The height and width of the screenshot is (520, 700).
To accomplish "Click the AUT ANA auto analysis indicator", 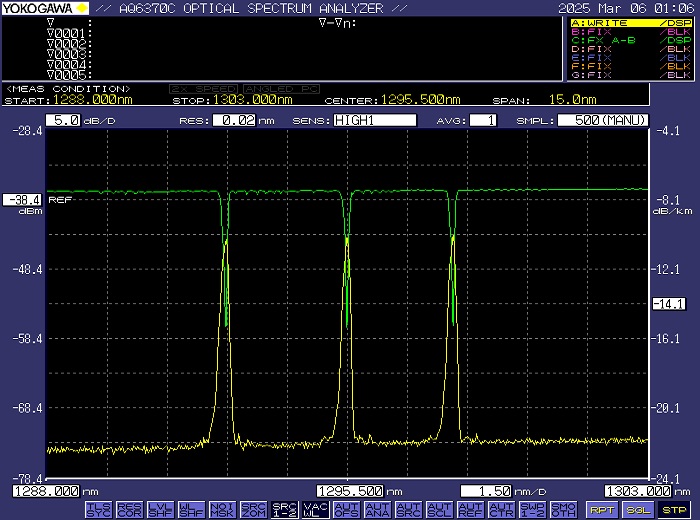I will pos(378,509).
